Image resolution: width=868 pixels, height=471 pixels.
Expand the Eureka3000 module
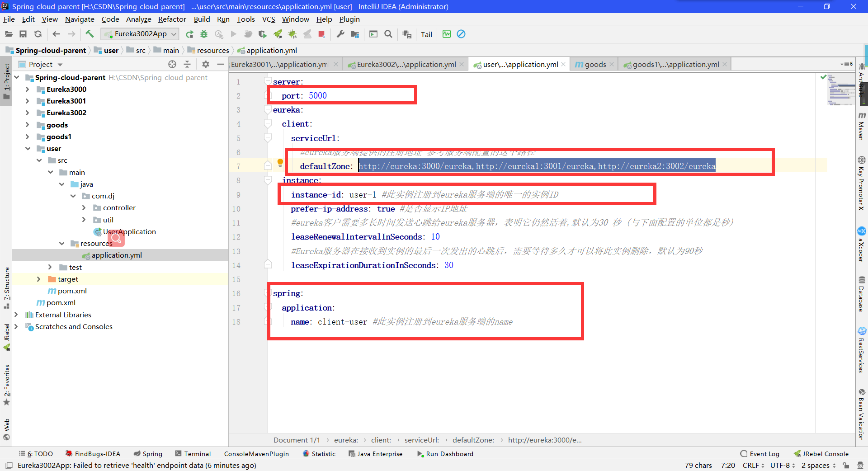coord(28,89)
